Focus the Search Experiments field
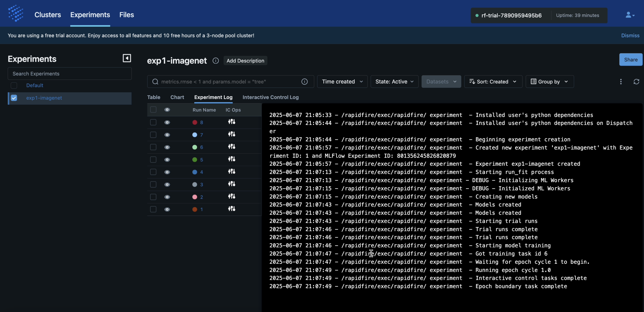644x312 pixels. coord(70,74)
